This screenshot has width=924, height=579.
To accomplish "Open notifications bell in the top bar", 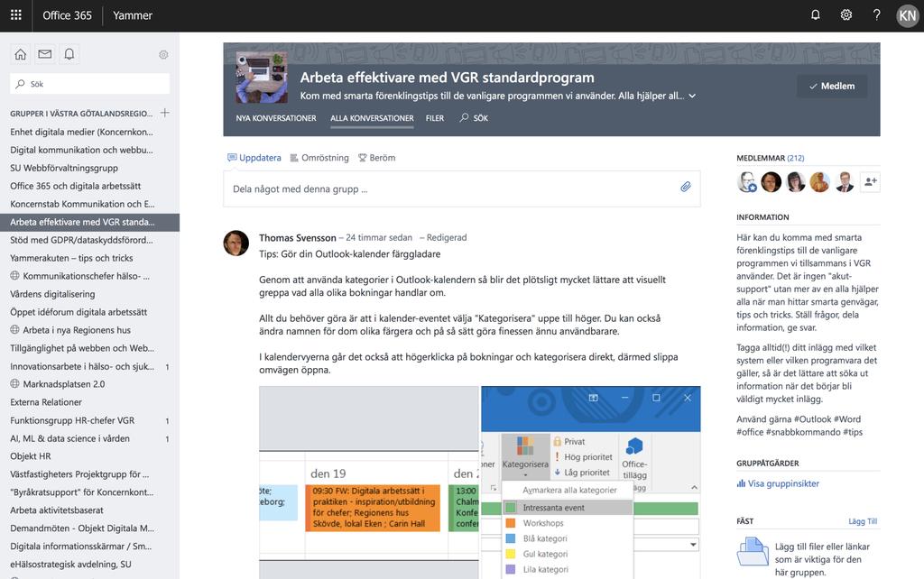I will (816, 15).
